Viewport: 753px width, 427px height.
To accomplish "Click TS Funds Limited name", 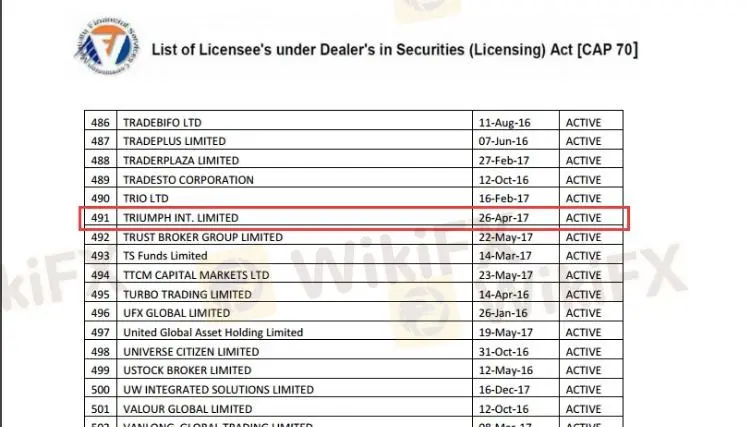I will (165, 256).
